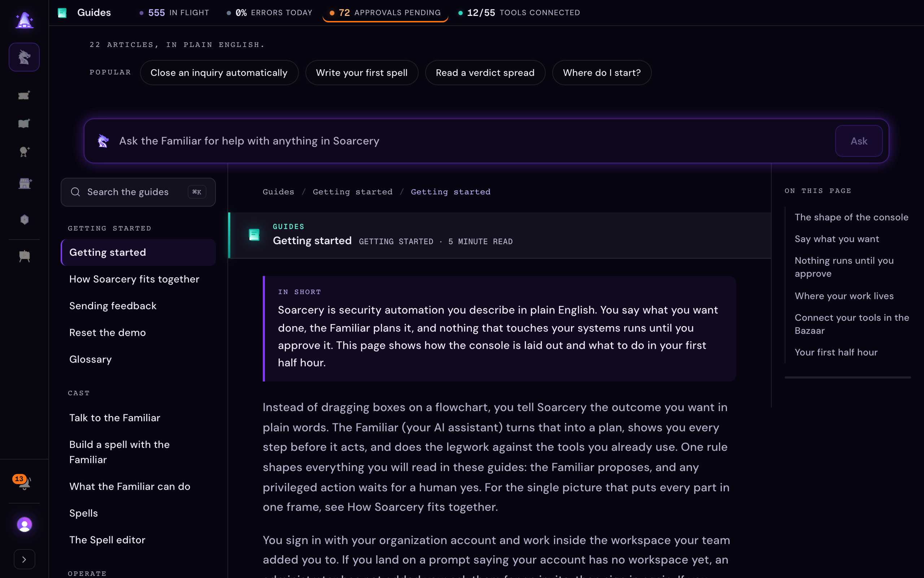Open the easel board icon in sidebar
The height and width of the screenshot is (578, 924).
[25, 256]
